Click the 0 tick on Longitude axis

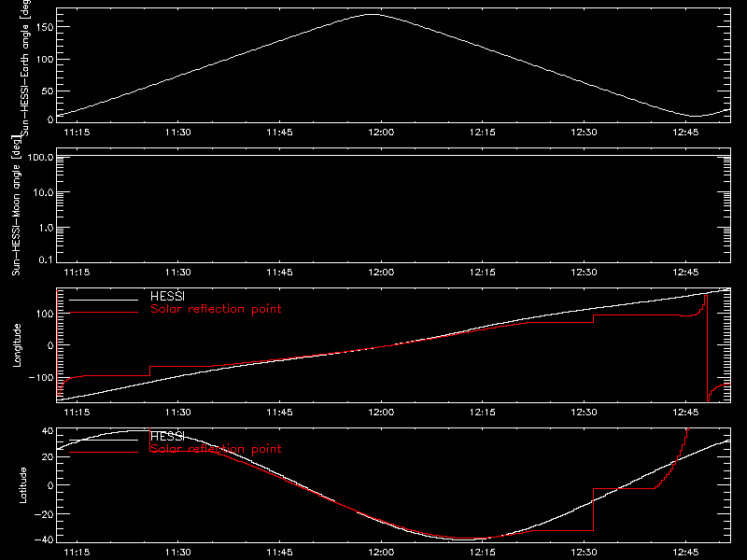[x=51, y=345]
